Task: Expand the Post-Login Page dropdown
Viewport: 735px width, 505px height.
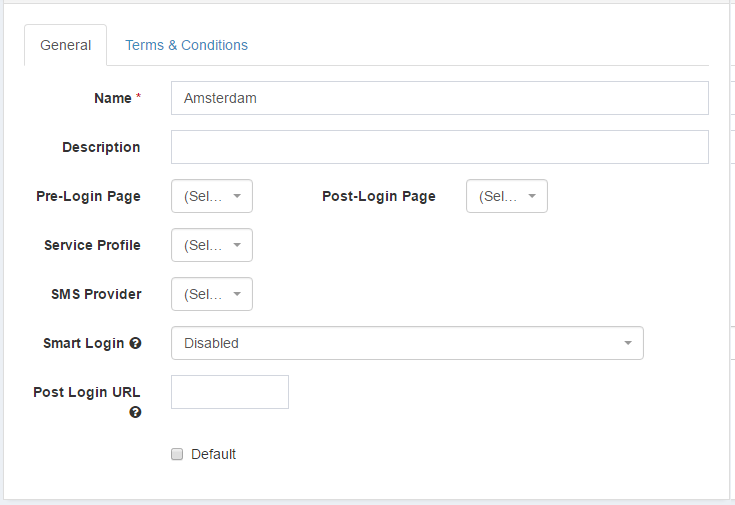Action: point(507,196)
